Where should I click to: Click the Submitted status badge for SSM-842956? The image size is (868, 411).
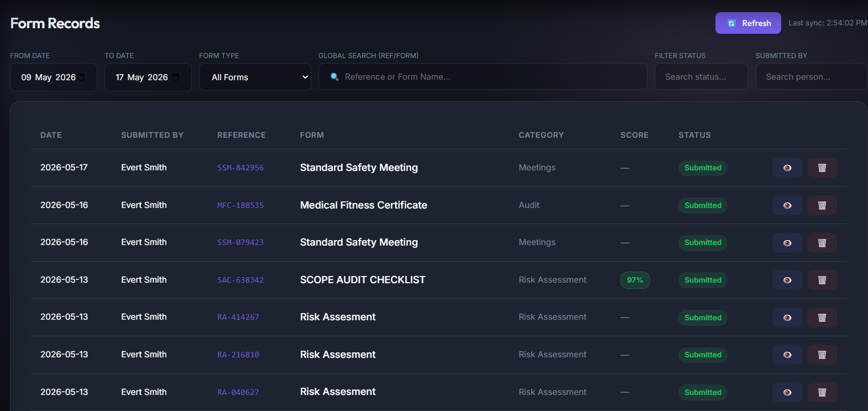point(703,168)
